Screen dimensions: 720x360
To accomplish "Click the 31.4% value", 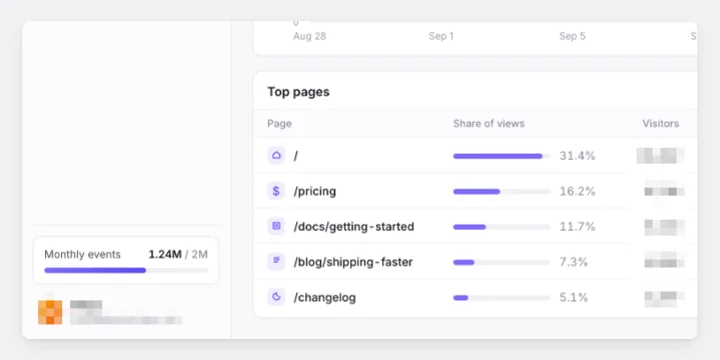I will (x=577, y=156).
